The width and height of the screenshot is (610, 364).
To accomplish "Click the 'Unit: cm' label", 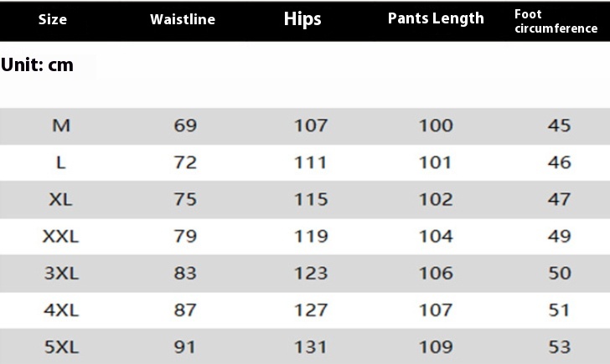I will 38,65.
